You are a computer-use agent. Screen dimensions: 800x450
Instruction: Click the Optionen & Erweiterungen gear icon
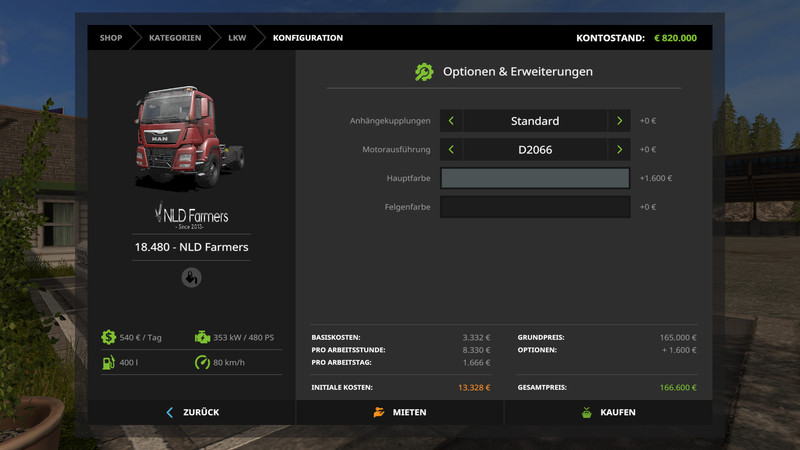pos(424,72)
